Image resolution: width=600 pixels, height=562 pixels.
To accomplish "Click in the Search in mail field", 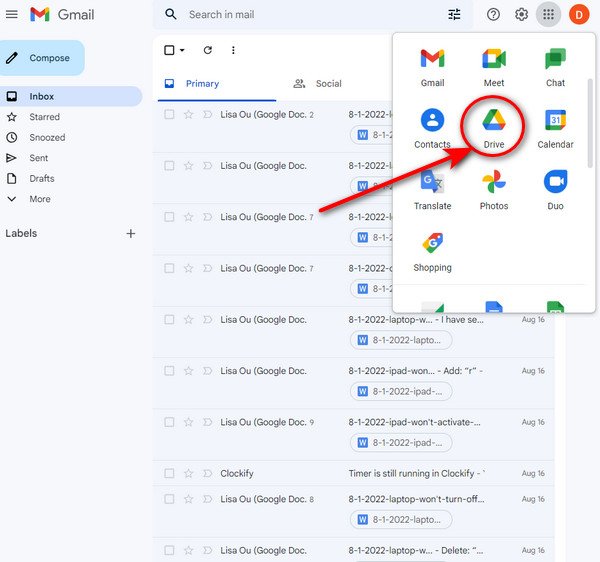I will pyautogui.click(x=314, y=15).
